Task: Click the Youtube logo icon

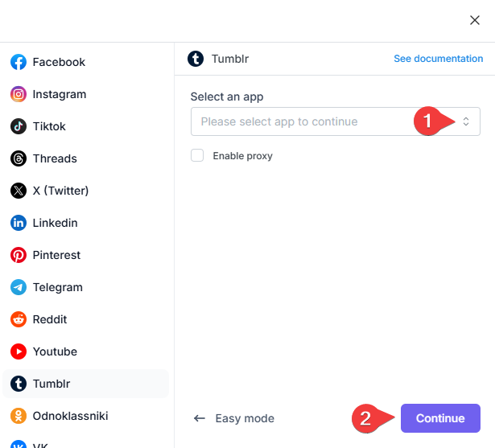Action: click(19, 351)
